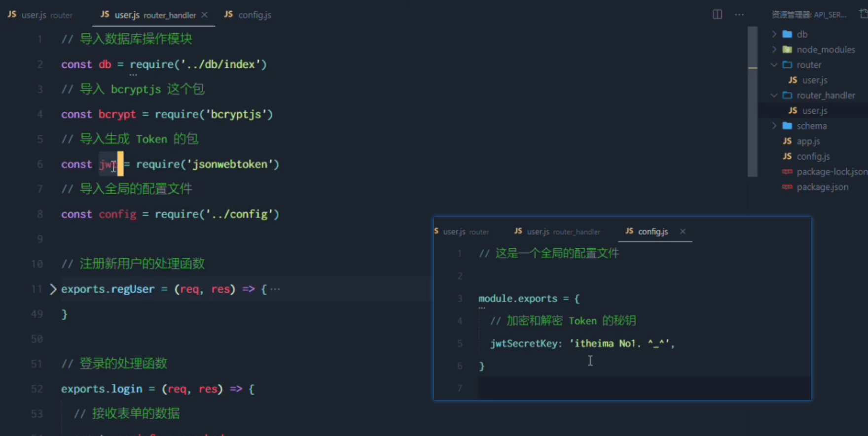Expand the node_modules folder

click(x=774, y=49)
